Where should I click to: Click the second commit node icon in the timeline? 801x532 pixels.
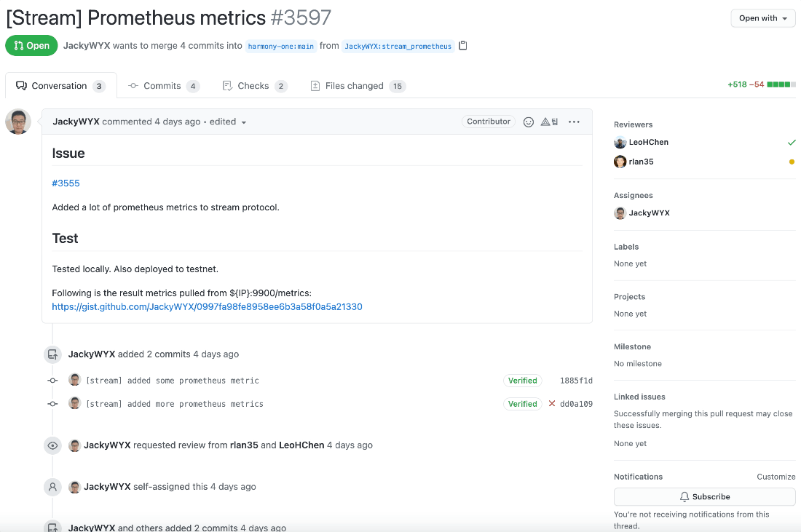click(x=52, y=404)
